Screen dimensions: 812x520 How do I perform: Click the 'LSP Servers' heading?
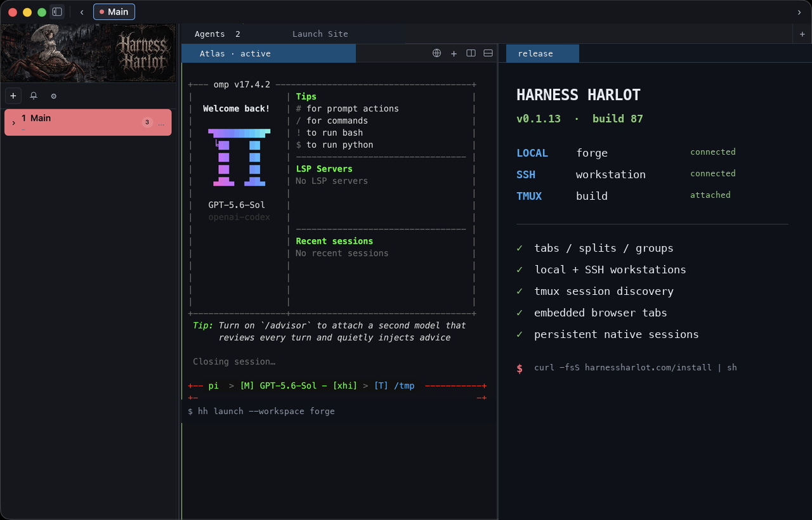[324, 169]
